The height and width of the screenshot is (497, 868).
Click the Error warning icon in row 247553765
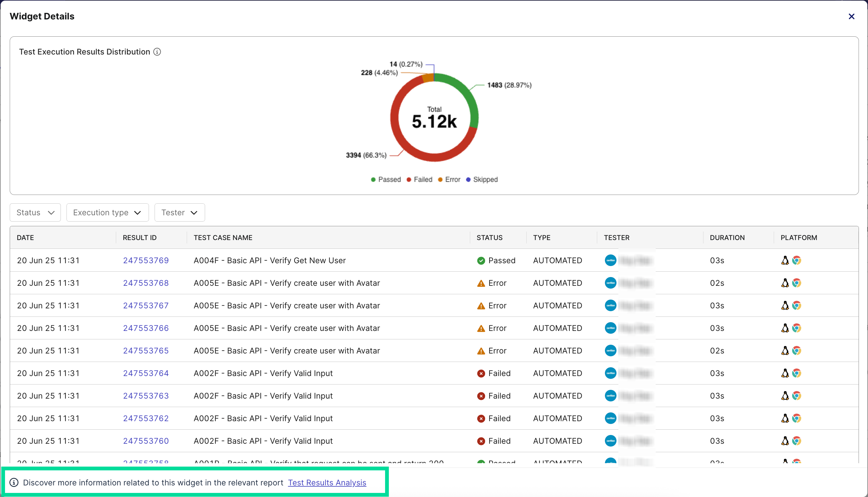pyautogui.click(x=481, y=351)
